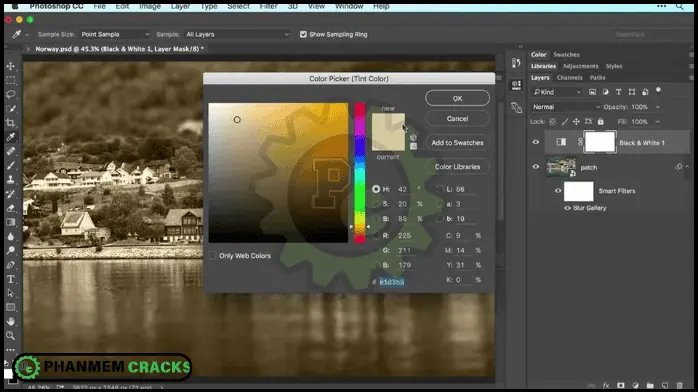The width and height of the screenshot is (698, 392).
Task: Hide the Black & White 1 layer
Action: click(536, 142)
